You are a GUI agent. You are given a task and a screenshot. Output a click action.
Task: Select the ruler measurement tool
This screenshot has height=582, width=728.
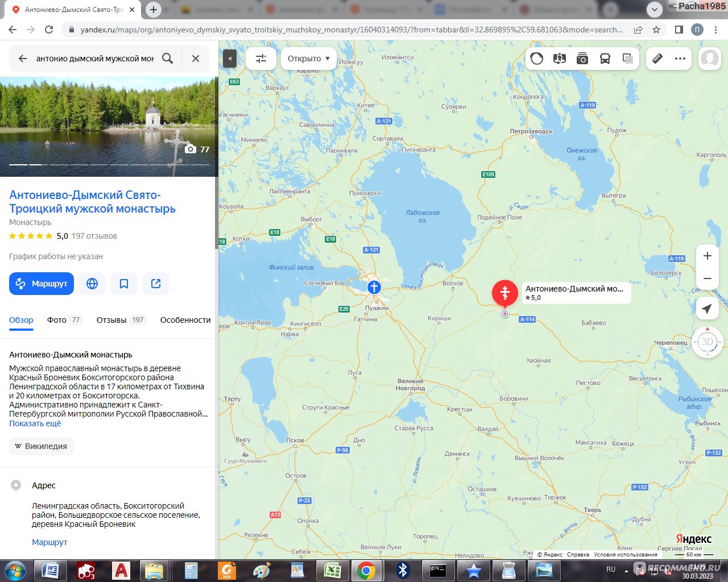[657, 59]
